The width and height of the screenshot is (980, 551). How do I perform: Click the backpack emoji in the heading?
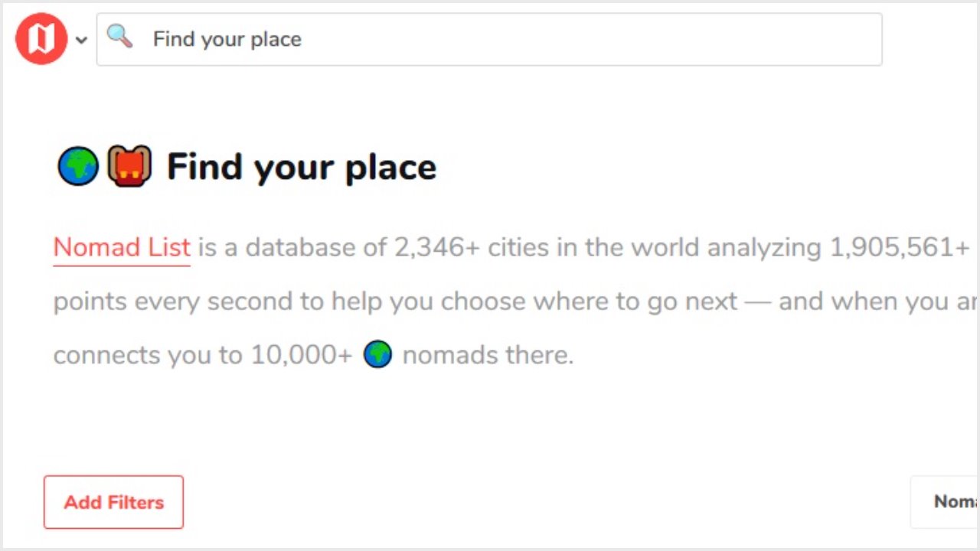click(x=129, y=166)
